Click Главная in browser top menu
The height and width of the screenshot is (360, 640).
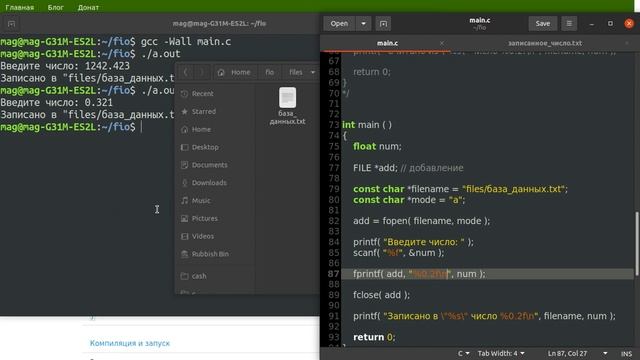20,7
